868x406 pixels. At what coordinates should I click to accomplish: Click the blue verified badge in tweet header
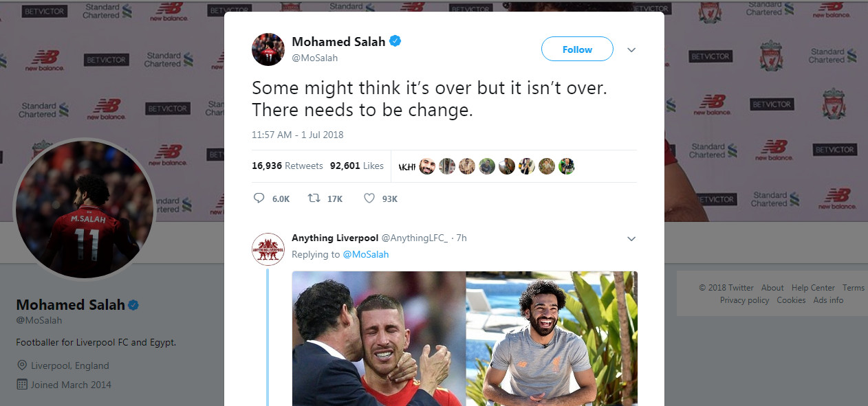tap(395, 41)
